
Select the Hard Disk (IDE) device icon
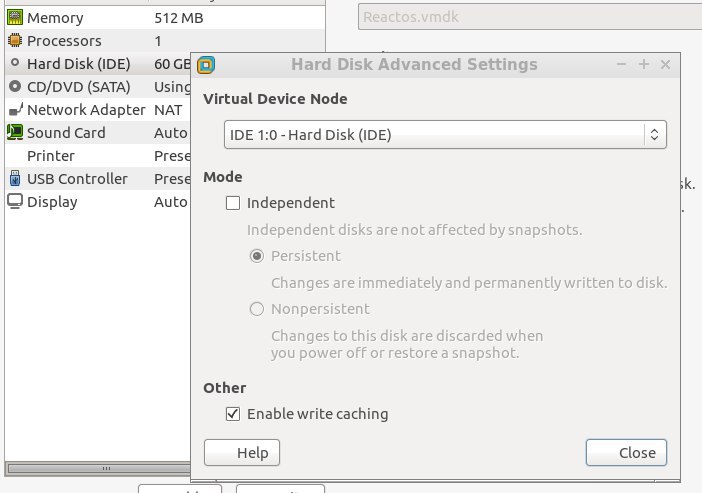click(15, 64)
